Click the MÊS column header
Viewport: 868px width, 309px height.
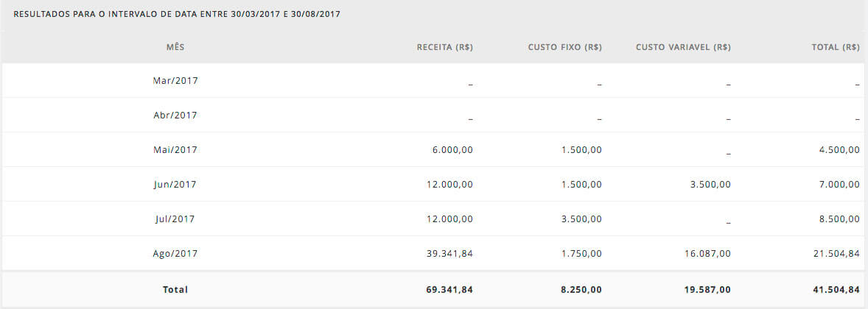click(175, 48)
